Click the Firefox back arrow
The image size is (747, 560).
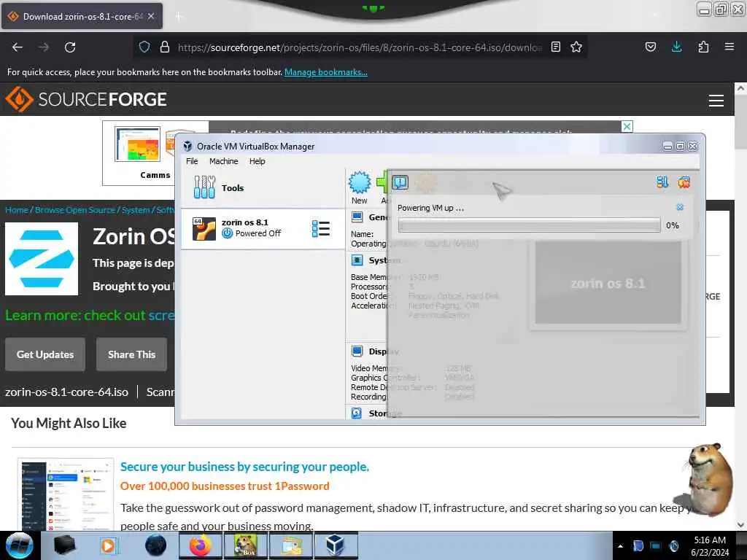[x=18, y=47]
